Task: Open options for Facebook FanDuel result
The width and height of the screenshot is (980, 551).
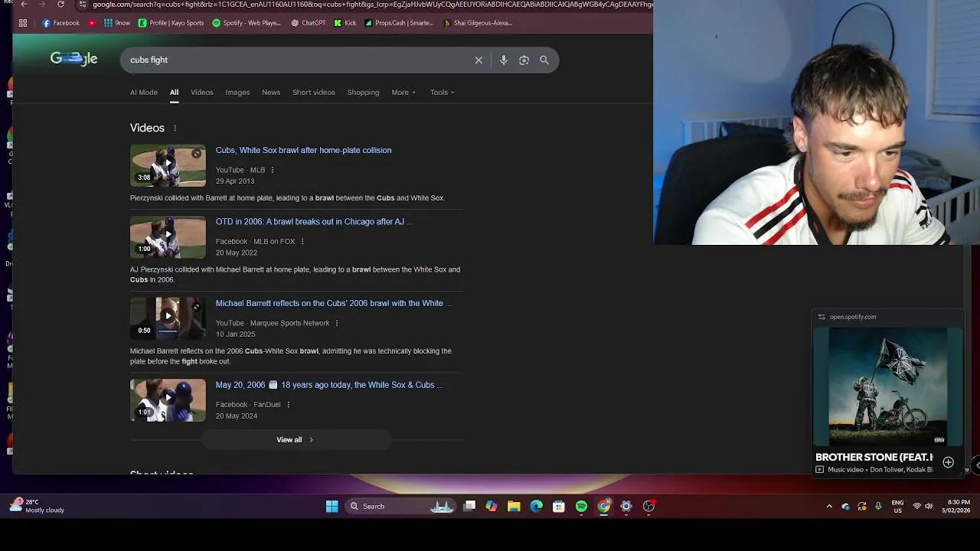Action: click(x=288, y=404)
